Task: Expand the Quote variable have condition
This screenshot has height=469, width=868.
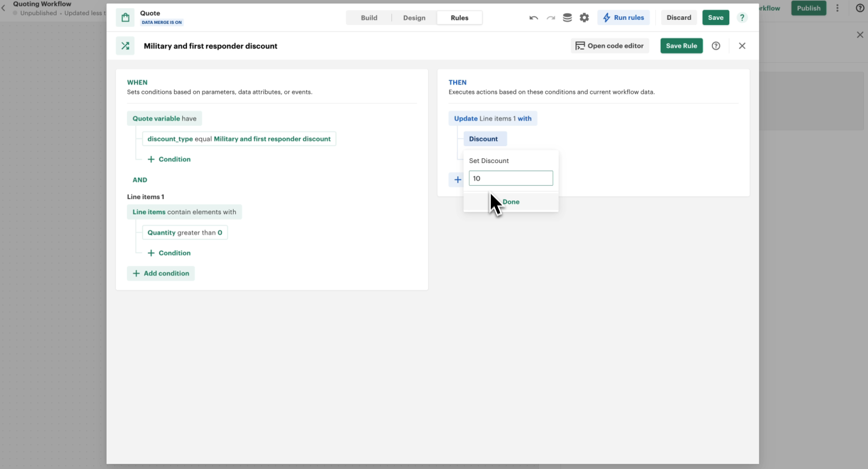Action: (164, 119)
